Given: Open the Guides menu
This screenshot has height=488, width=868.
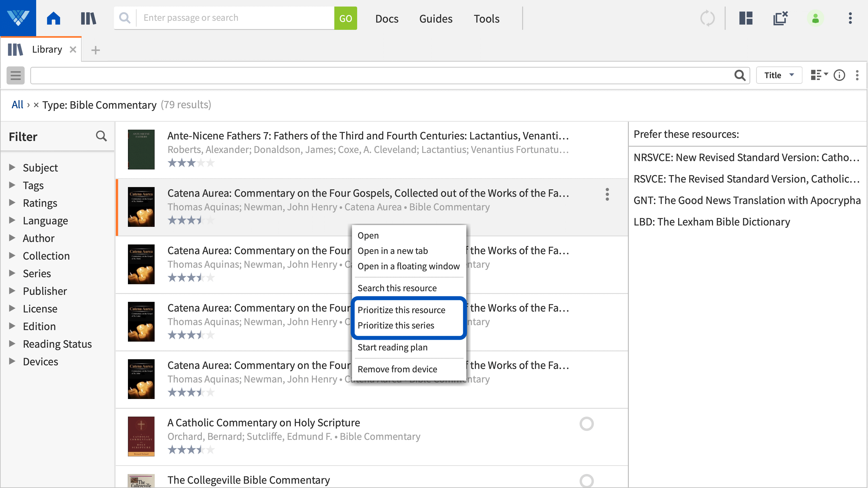Looking at the screenshot, I should [x=436, y=19].
